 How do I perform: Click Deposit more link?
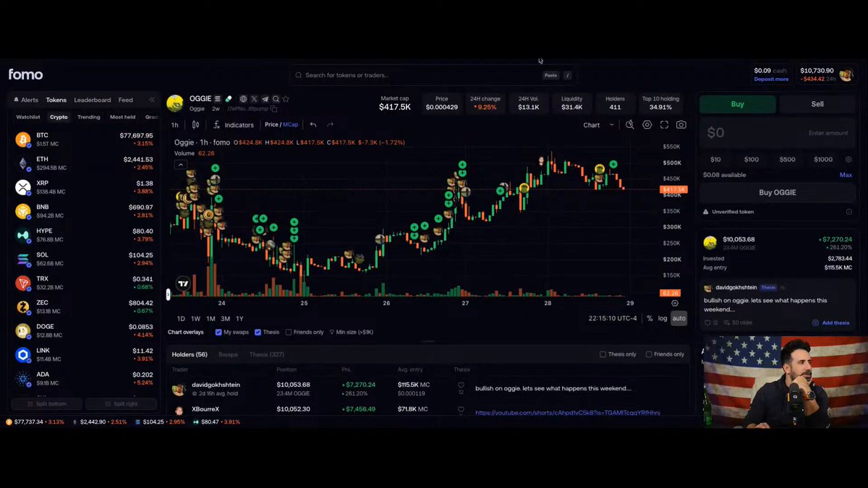[771, 79]
